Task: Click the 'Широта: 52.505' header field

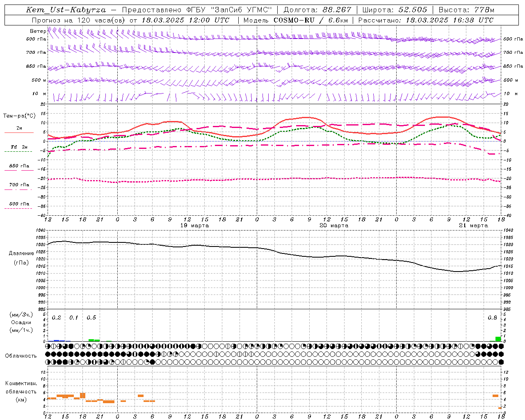Action: (x=395, y=10)
